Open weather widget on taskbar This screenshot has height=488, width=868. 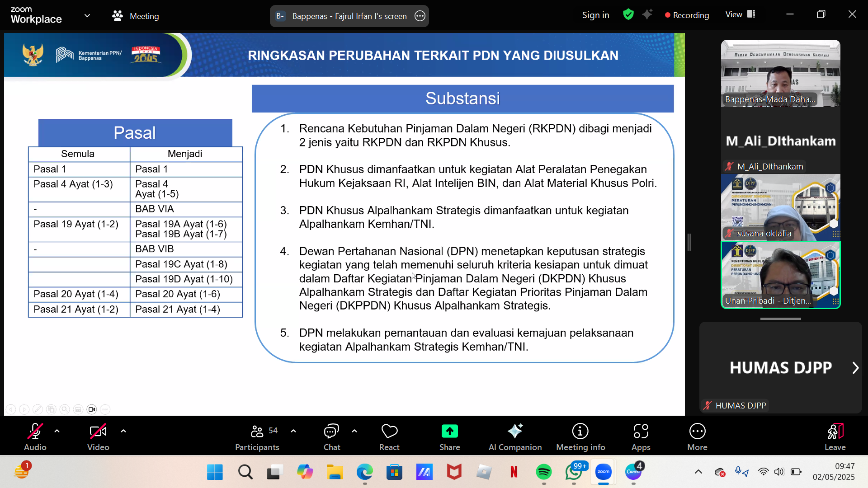(x=22, y=471)
